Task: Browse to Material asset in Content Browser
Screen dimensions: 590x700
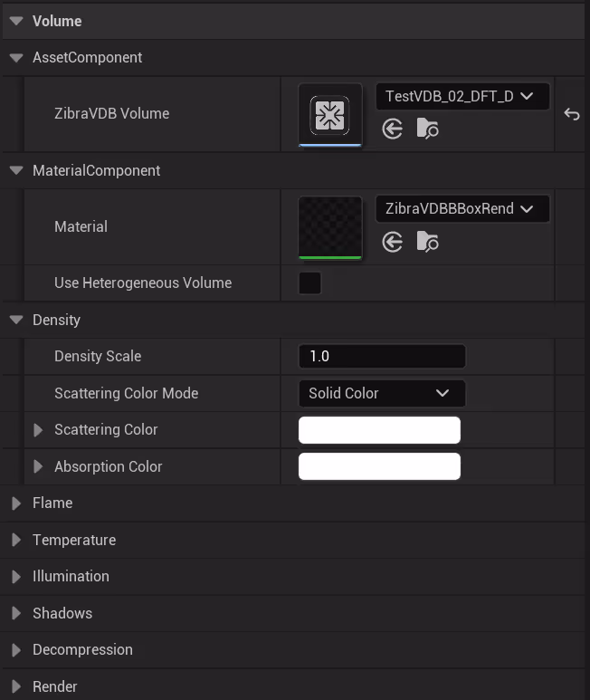Action: pos(427,242)
